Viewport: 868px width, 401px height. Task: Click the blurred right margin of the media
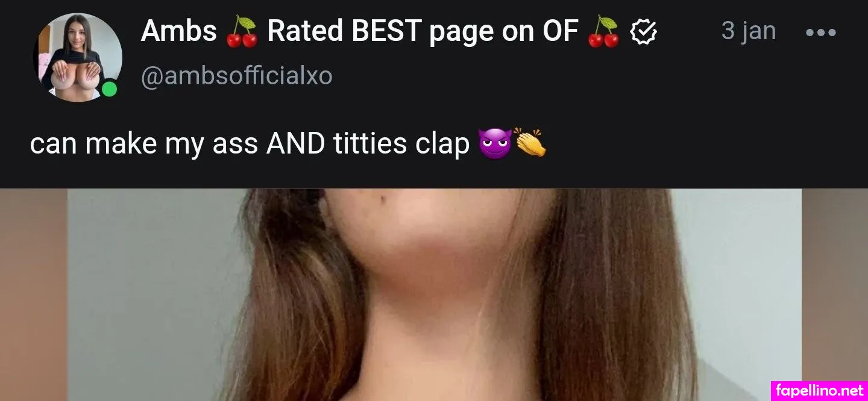835,283
